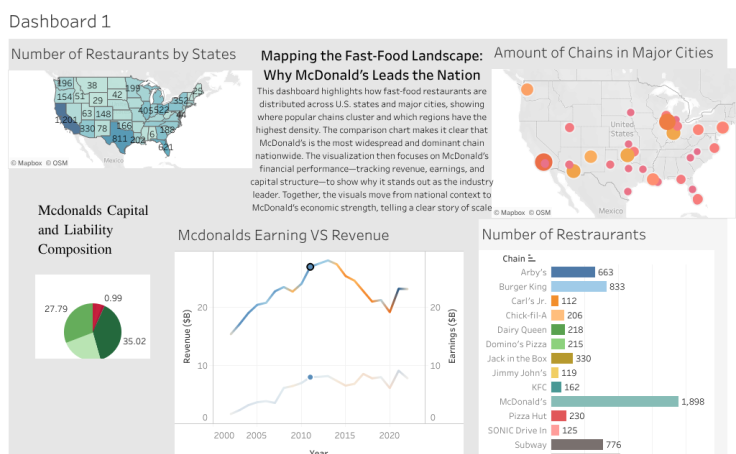Click the 35.02 pie chart label
Screen dimensions: 736x454
click(134, 341)
